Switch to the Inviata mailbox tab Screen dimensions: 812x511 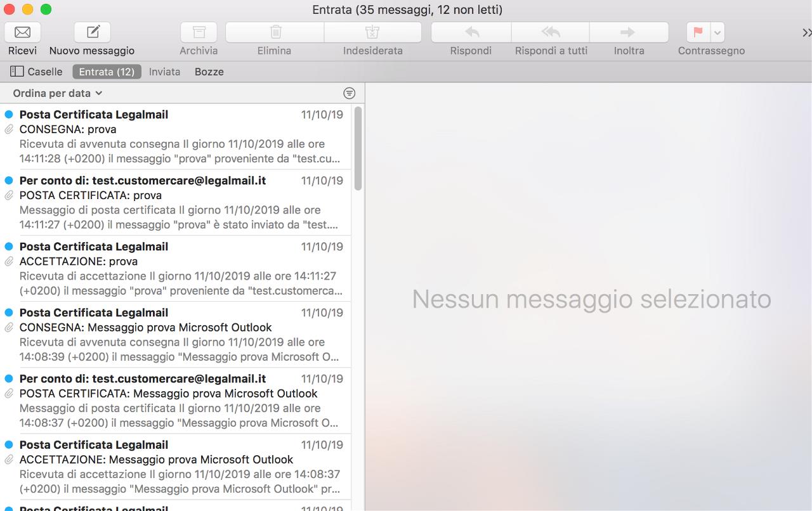[164, 72]
